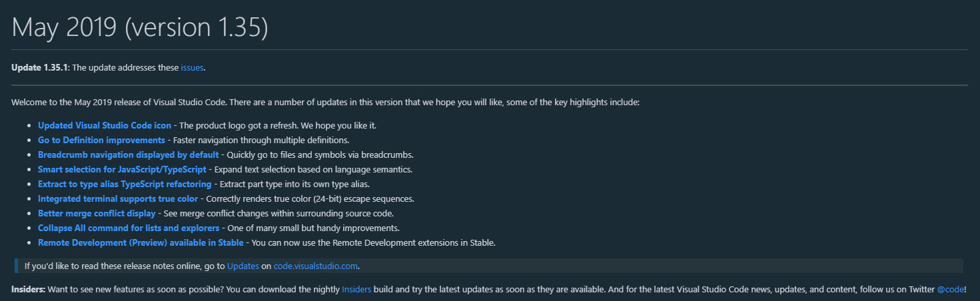Image resolution: width=980 pixels, height=301 pixels.
Task: Click the Updated Visual Studio Code icon link
Action: click(x=105, y=125)
